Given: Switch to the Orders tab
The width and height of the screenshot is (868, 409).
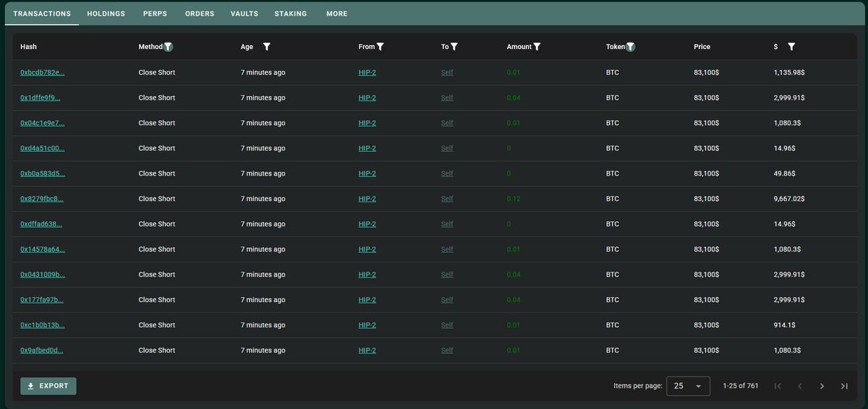Looking at the screenshot, I should pos(200,14).
